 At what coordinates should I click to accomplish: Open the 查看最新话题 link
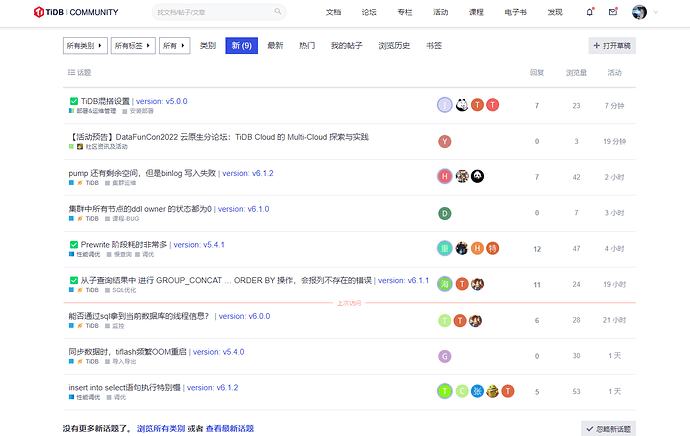pos(230,429)
